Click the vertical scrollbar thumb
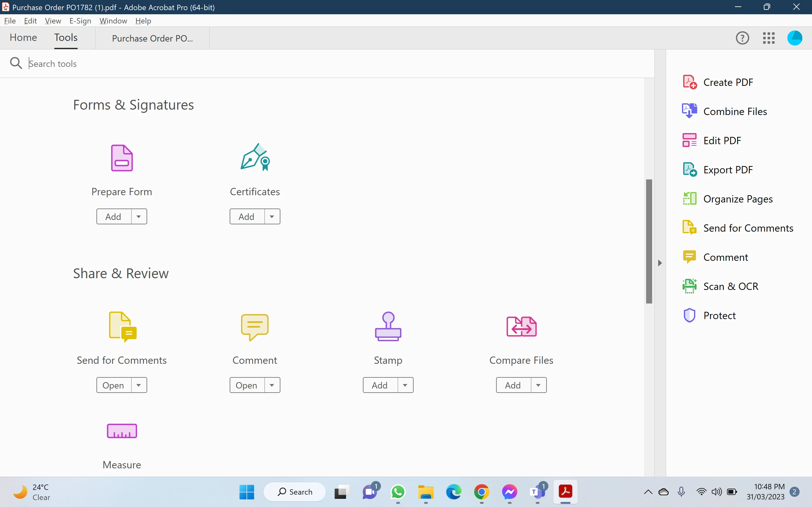This screenshot has width=812, height=507. pos(649,241)
